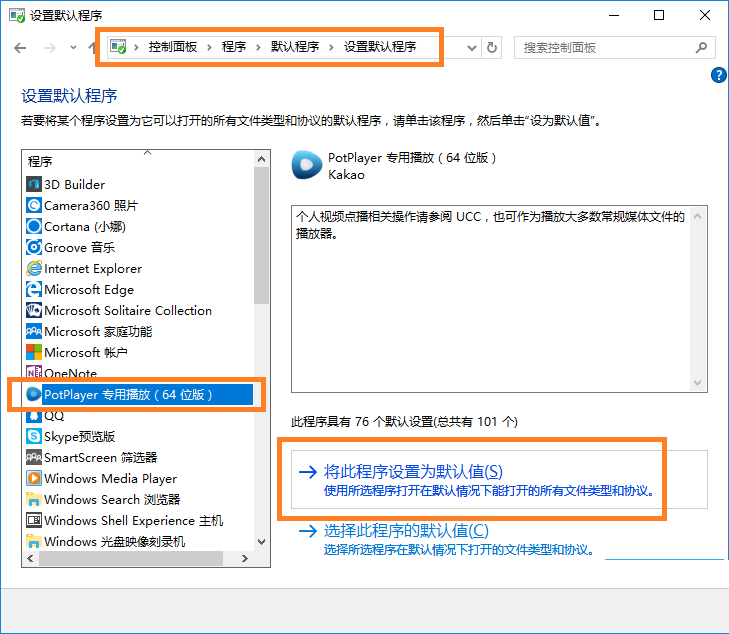The image size is (729, 634).
Task: Click the large PotPlayer logo in details pane
Action: click(x=307, y=165)
